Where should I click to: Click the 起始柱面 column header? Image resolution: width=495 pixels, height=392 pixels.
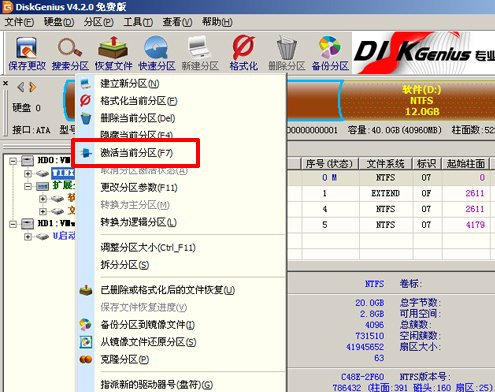[466, 164]
